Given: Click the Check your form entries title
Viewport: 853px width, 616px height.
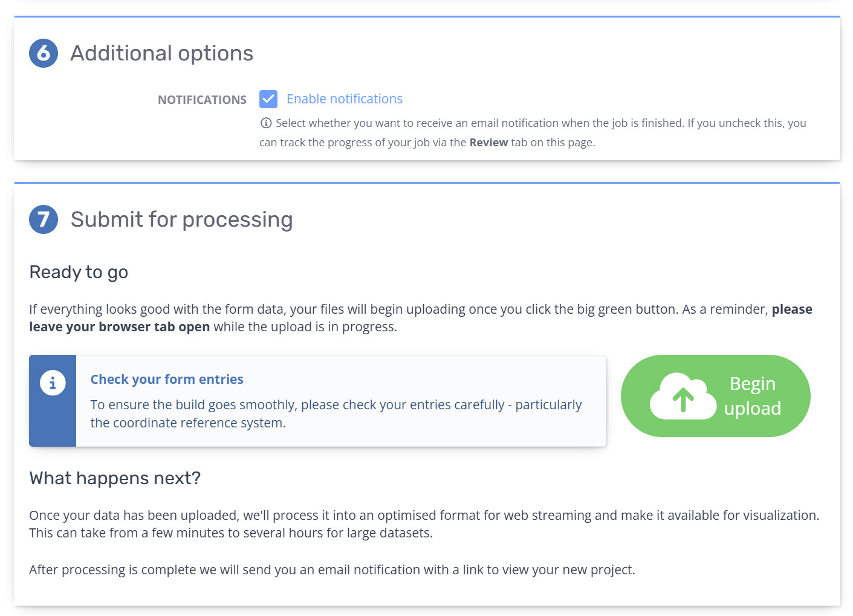Looking at the screenshot, I should pos(167,379).
